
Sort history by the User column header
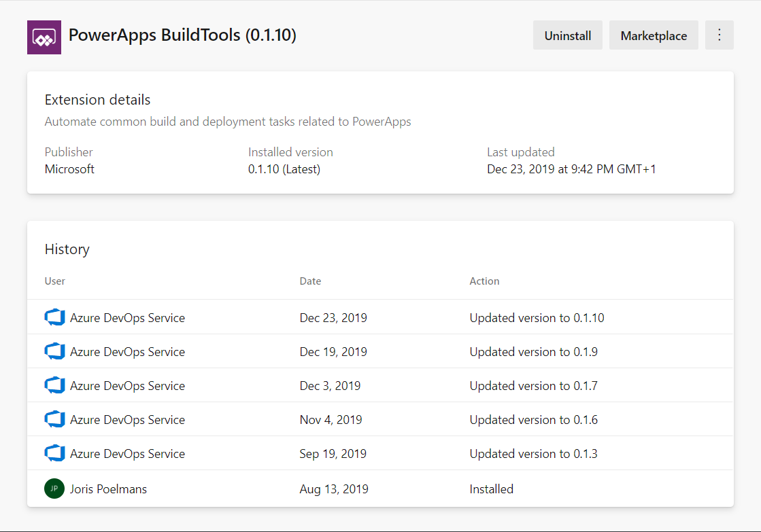pyautogui.click(x=54, y=281)
